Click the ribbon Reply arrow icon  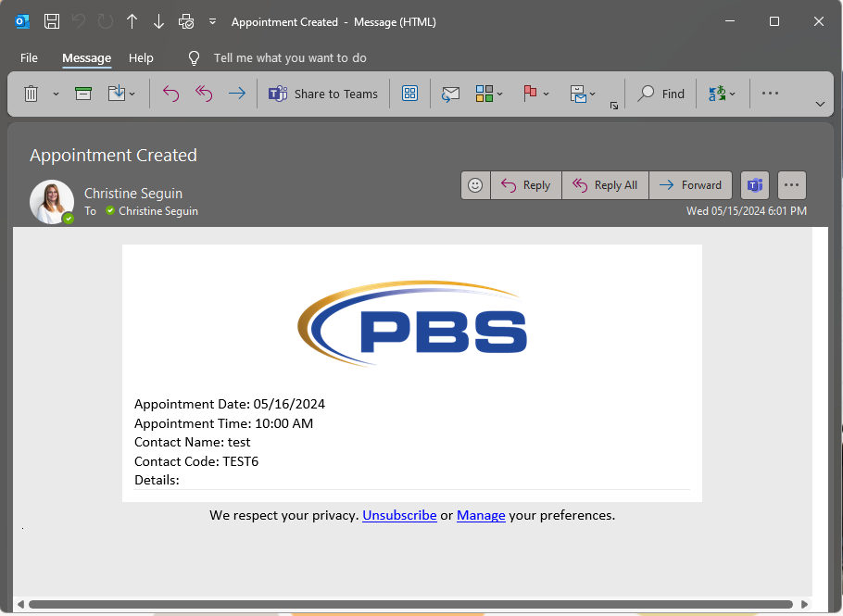click(x=171, y=94)
